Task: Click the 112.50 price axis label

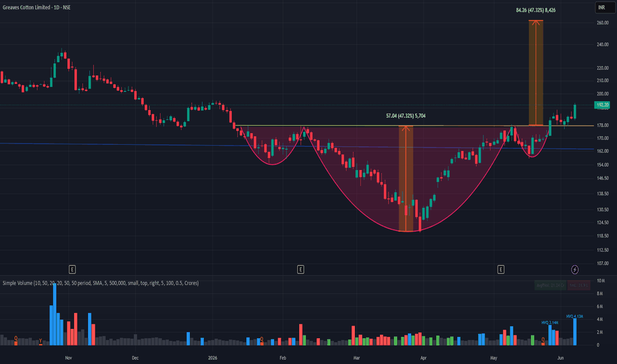Action: [602, 250]
